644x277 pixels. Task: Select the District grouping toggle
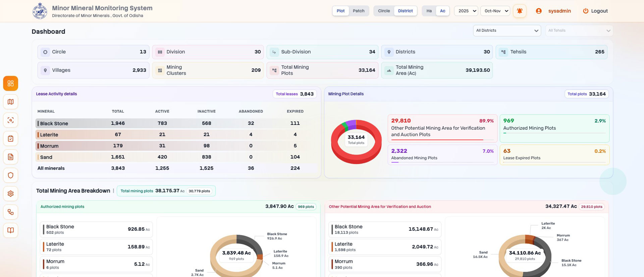tap(405, 11)
